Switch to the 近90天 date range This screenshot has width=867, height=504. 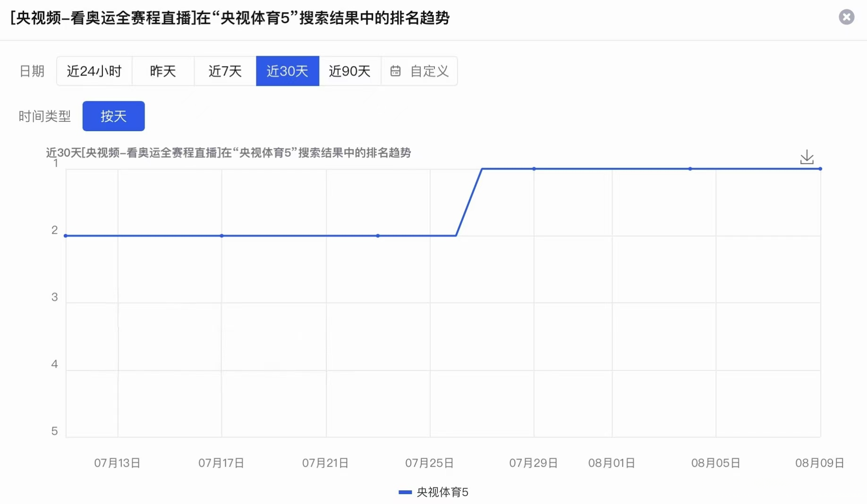tap(350, 71)
